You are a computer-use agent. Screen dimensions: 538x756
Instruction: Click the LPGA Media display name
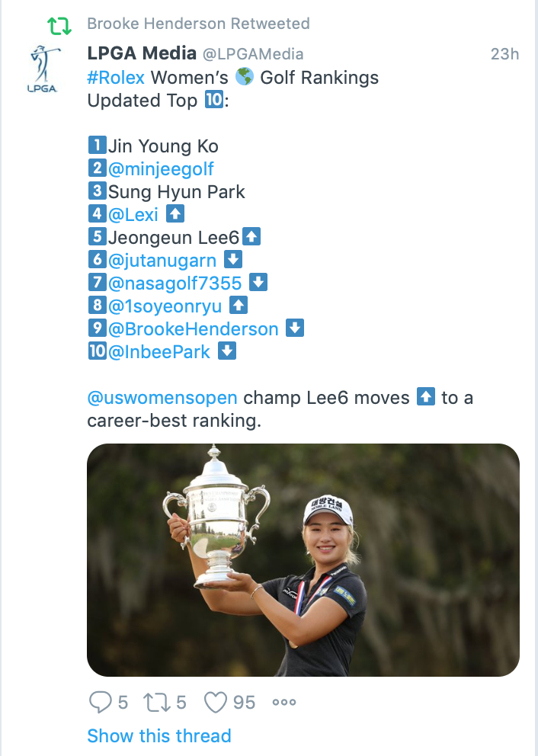pyautogui.click(x=142, y=53)
